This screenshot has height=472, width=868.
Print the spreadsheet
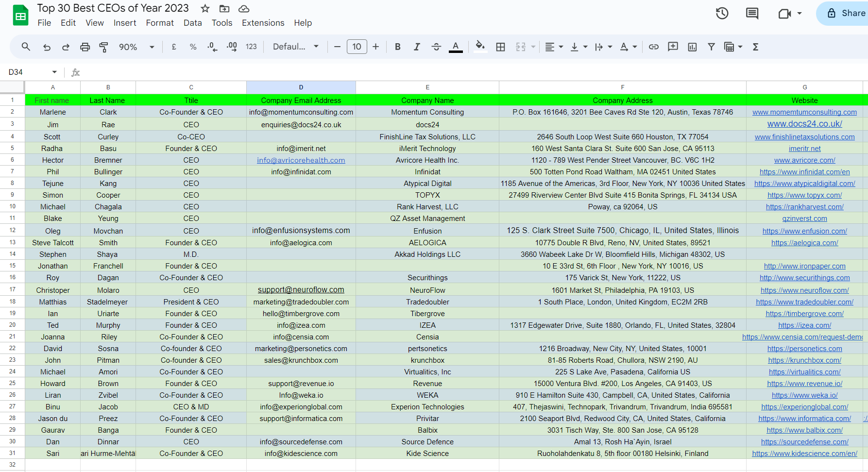pyautogui.click(x=85, y=47)
